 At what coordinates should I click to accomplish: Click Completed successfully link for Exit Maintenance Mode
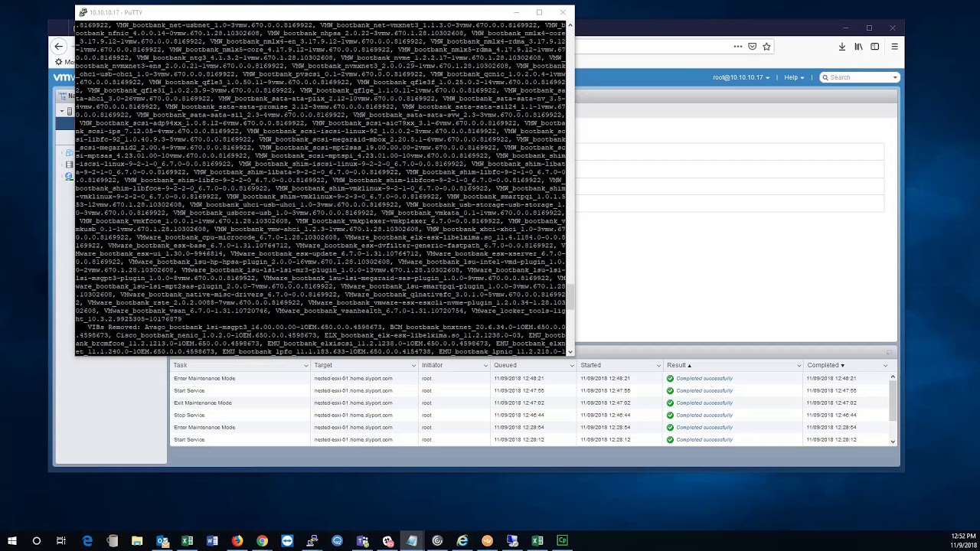pos(704,403)
